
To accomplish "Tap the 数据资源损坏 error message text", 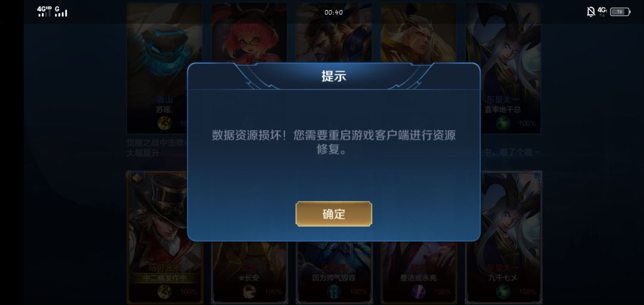I will coord(333,142).
